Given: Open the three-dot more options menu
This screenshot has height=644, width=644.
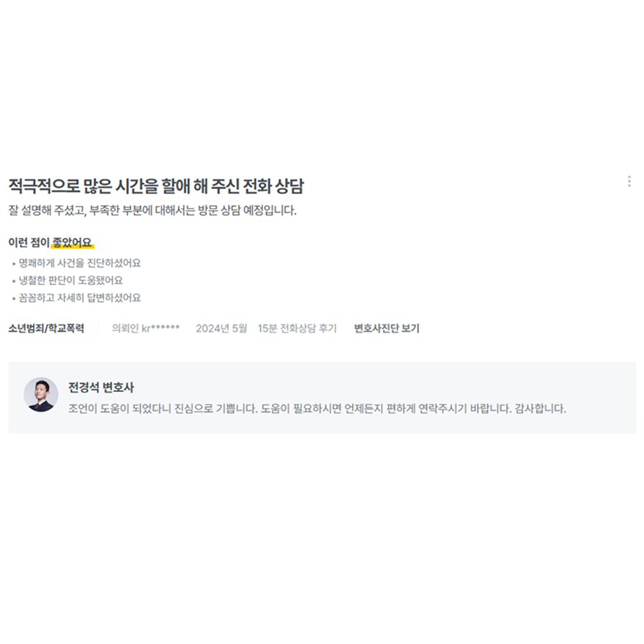Looking at the screenshot, I should (629, 181).
